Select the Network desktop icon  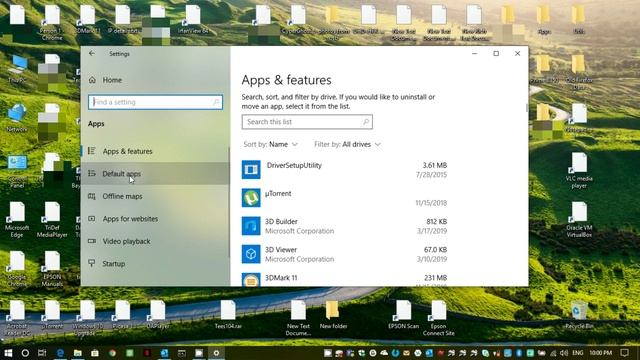click(17, 118)
